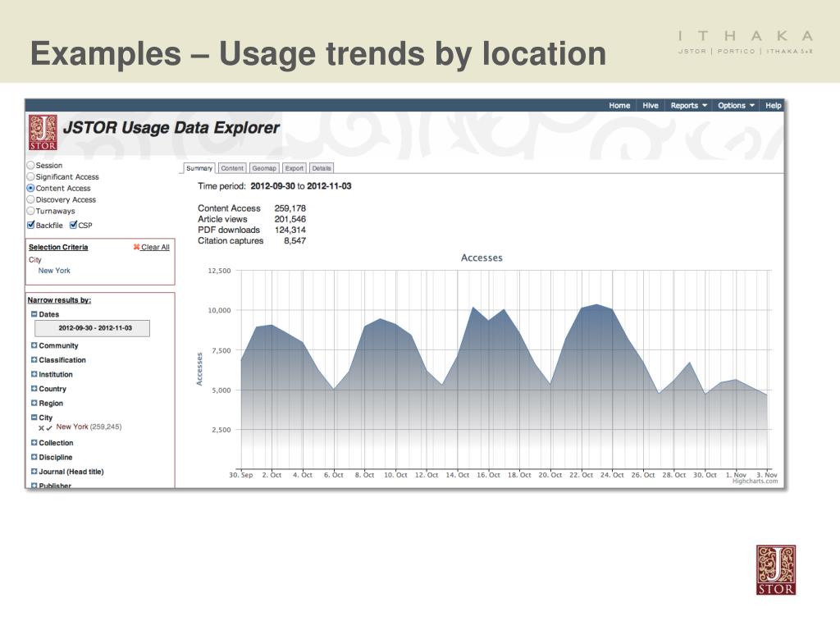Click the Article views value 201,546

(x=290, y=219)
